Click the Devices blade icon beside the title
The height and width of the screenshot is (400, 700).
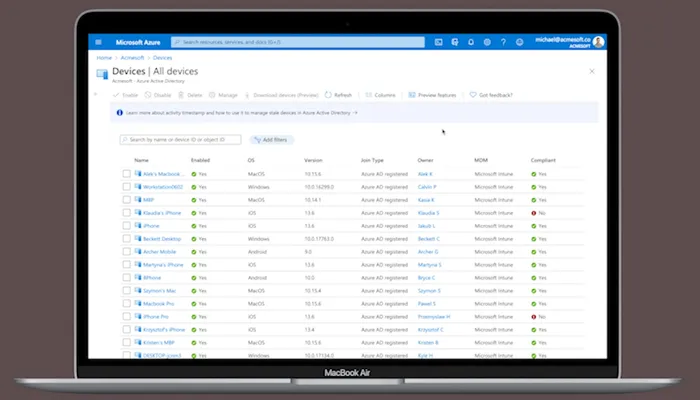click(102, 74)
